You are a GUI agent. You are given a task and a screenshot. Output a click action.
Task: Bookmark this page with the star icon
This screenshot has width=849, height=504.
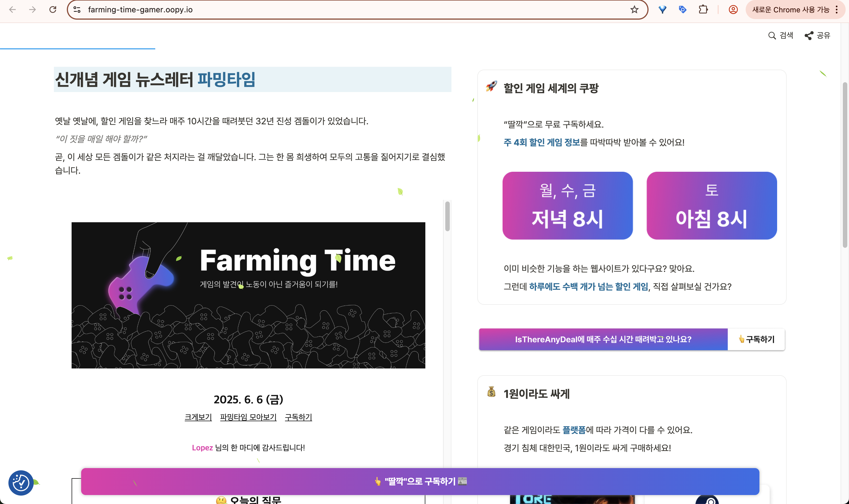point(634,10)
